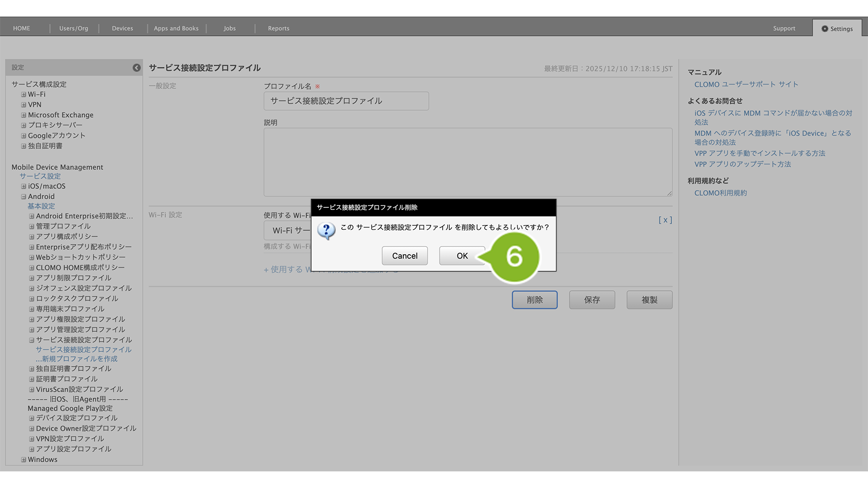868x488 pixels.
Task: Open CLOMO ユーザーサポート サイト link
Action: pos(746,84)
